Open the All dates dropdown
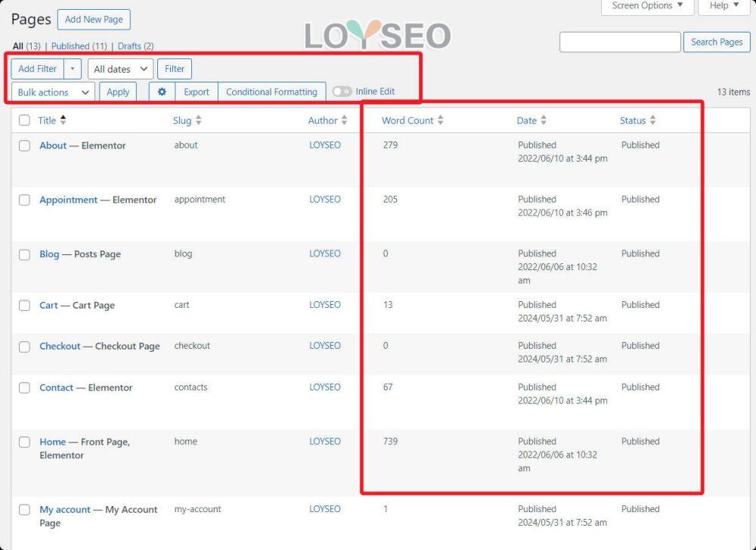 120,69
